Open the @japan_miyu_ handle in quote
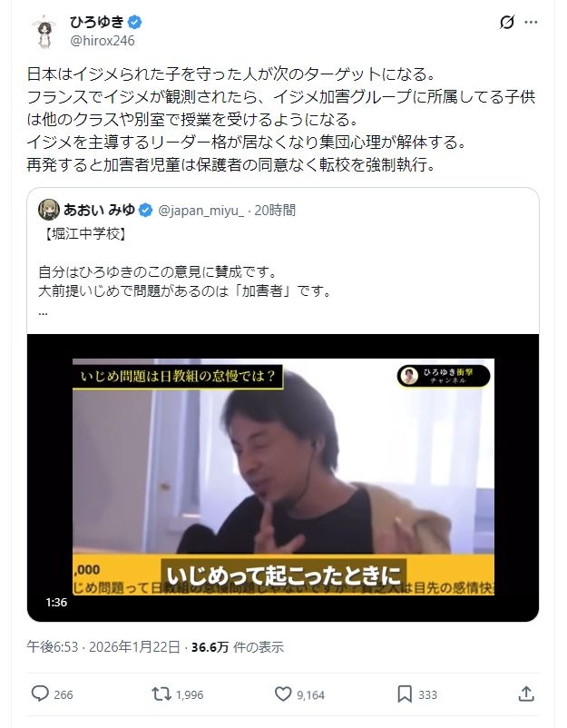 [x=200, y=211]
